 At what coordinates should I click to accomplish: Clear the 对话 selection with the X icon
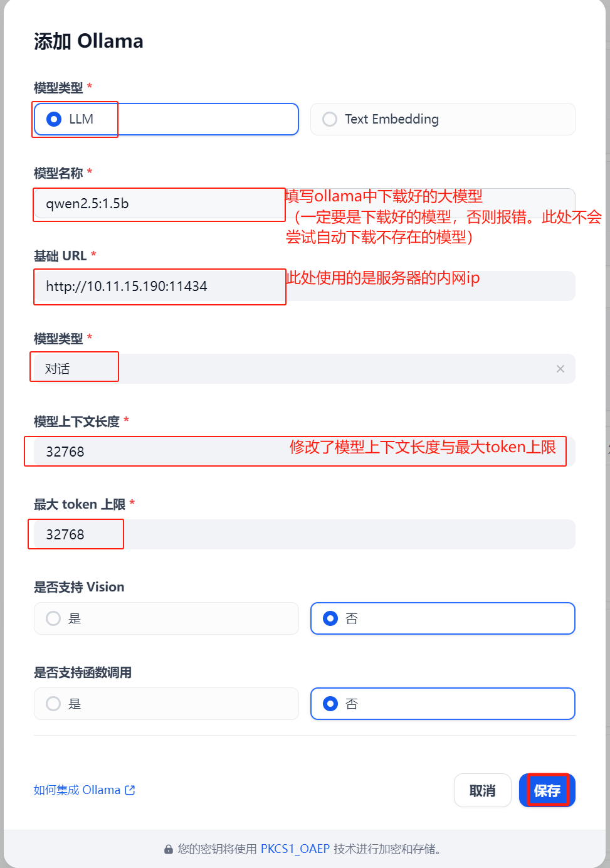(x=560, y=369)
